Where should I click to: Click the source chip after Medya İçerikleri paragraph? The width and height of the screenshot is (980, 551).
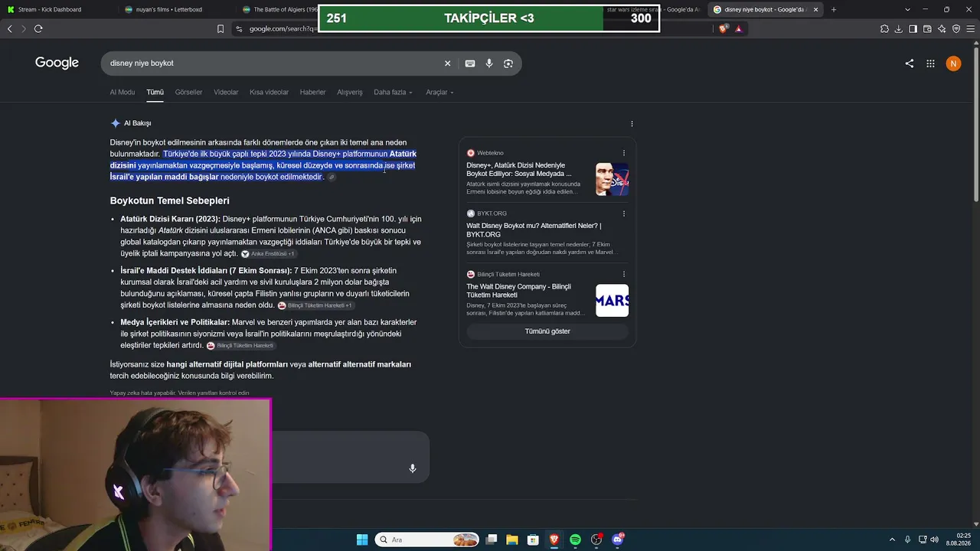point(240,346)
